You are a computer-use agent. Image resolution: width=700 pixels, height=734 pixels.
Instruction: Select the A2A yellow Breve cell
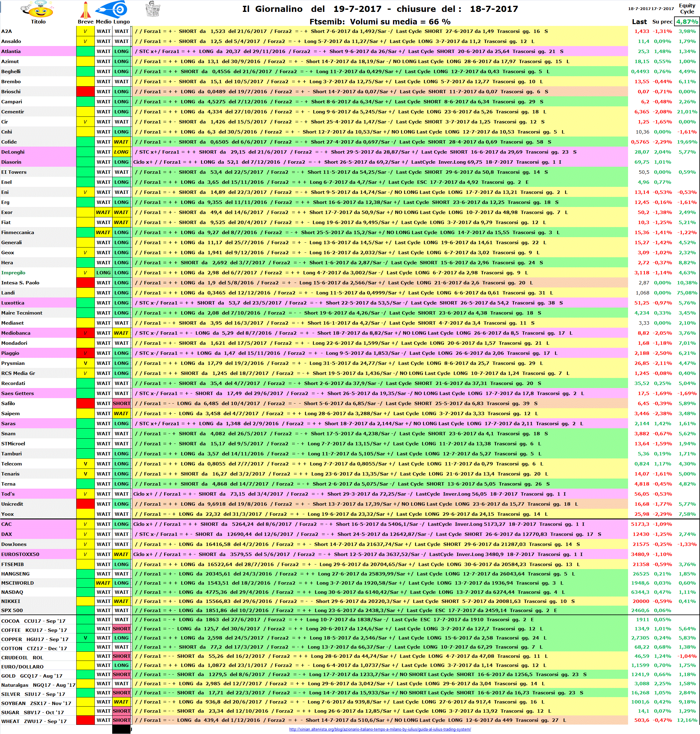click(85, 31)
